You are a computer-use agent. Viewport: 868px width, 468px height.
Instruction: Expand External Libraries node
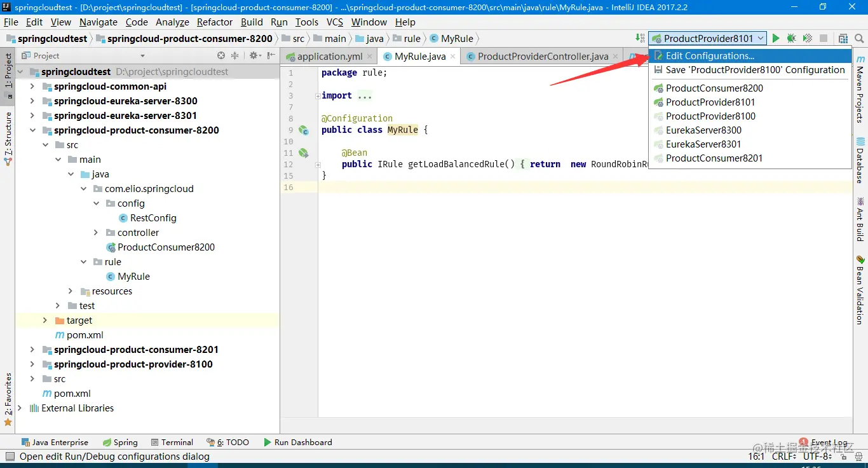20,408
